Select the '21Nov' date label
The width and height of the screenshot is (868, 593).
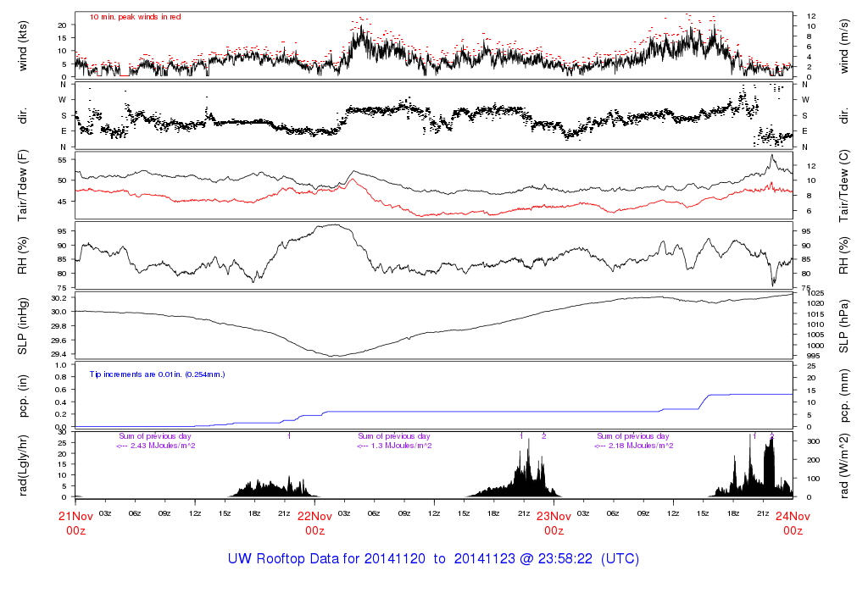(75, 516)
